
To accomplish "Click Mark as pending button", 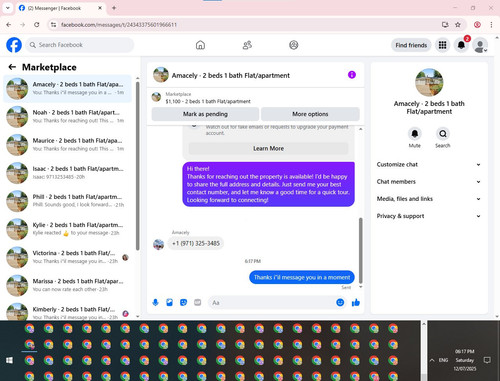I will tap(205, 114).
